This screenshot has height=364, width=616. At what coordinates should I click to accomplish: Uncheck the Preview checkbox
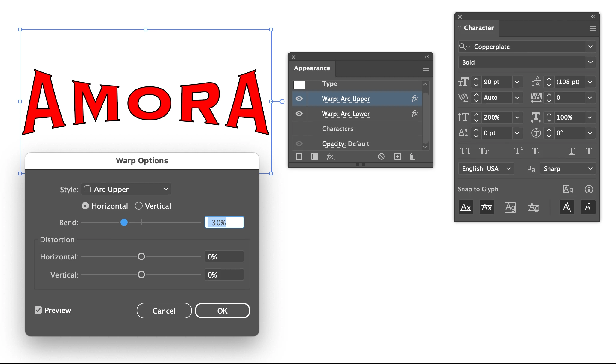[38, 310]
